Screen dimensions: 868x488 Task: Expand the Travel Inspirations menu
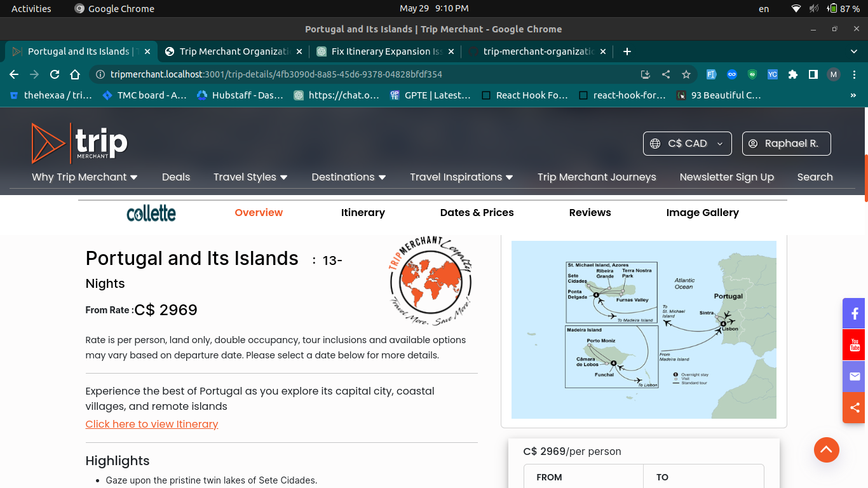(x=461, y=177)
